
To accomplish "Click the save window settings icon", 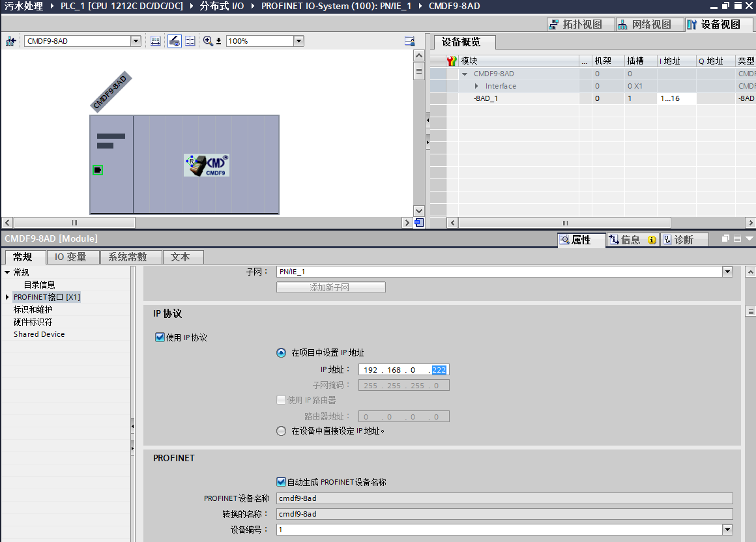I will [x=409, y=41].
